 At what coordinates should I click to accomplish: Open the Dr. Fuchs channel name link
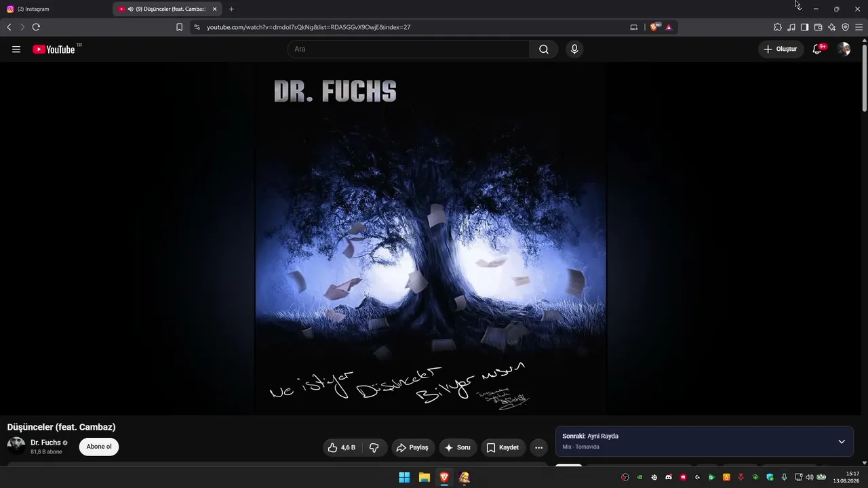coord(45,443)
